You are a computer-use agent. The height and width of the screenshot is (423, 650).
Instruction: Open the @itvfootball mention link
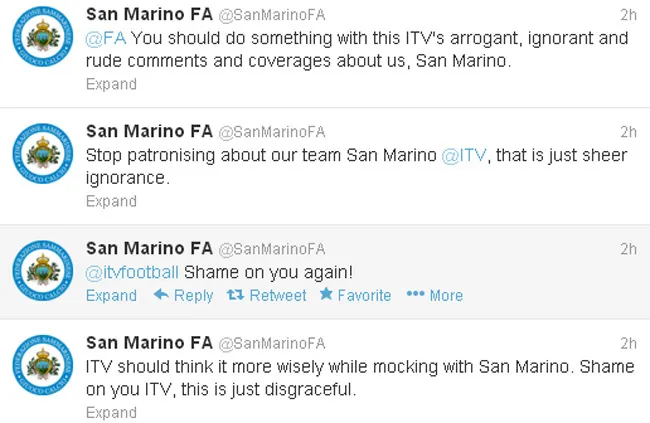130,272
